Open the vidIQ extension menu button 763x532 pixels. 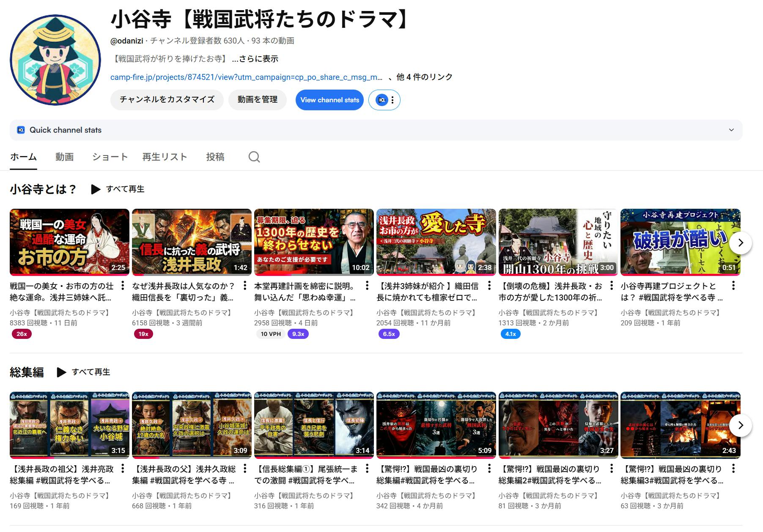pyautogui.click(x=384, y=100)
